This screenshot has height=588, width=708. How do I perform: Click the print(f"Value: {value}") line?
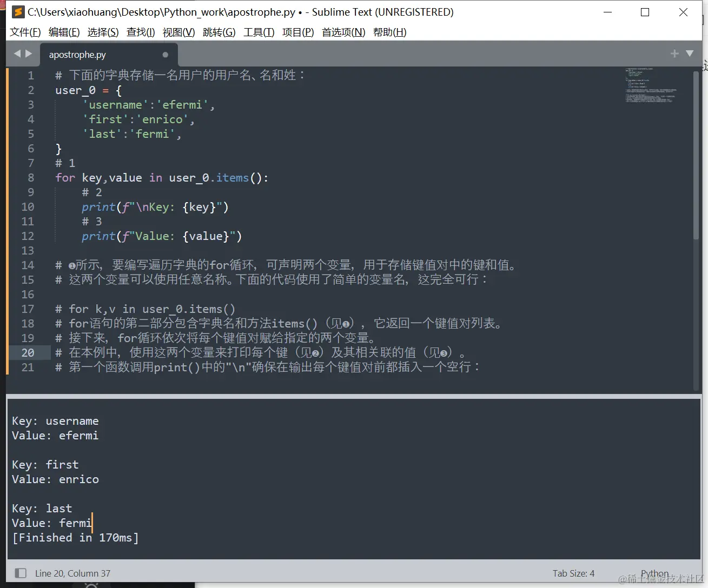(x=162, y=236)
